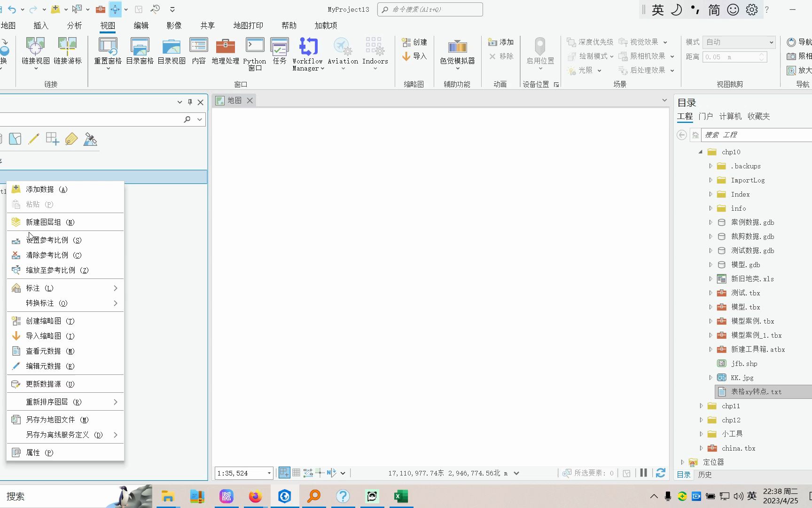
Task: Switch to the 影像 ribbon tab
Action: pyautogui.click(x=173, y=25)
